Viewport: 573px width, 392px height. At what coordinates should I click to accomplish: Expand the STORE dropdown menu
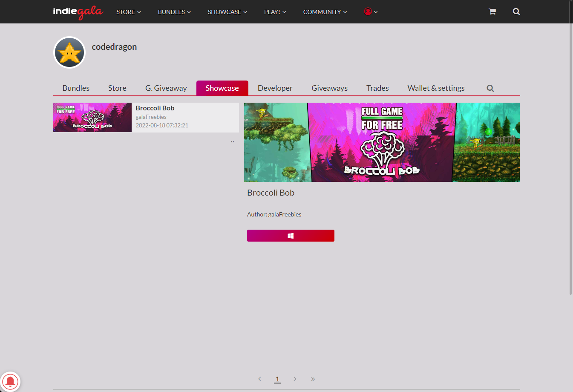click(x=129, y=12)
